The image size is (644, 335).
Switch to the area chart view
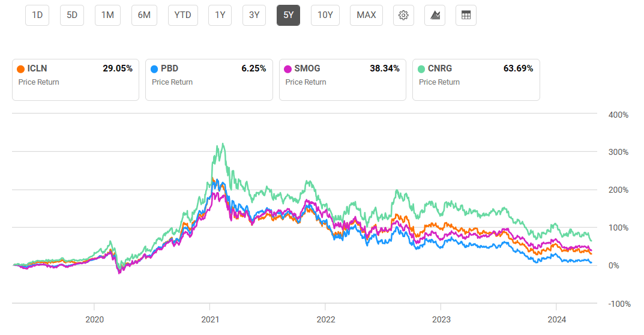tap(435, 15)
